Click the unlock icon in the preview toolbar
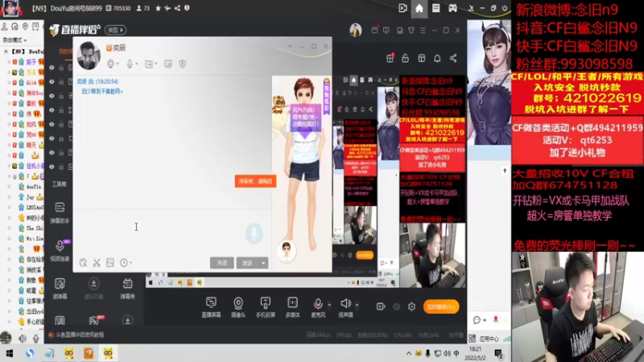The image size is (644, 362). tap(406, 58)
